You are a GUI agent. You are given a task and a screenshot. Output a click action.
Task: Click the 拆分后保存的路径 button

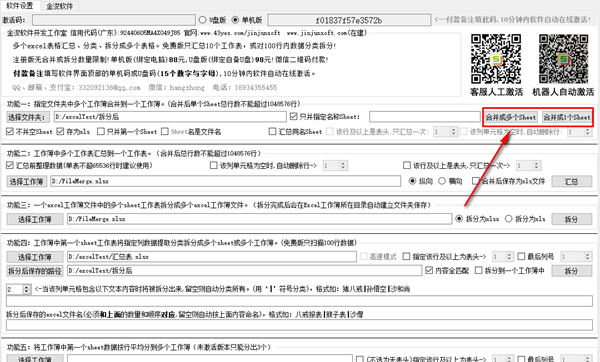pos(35,271)
